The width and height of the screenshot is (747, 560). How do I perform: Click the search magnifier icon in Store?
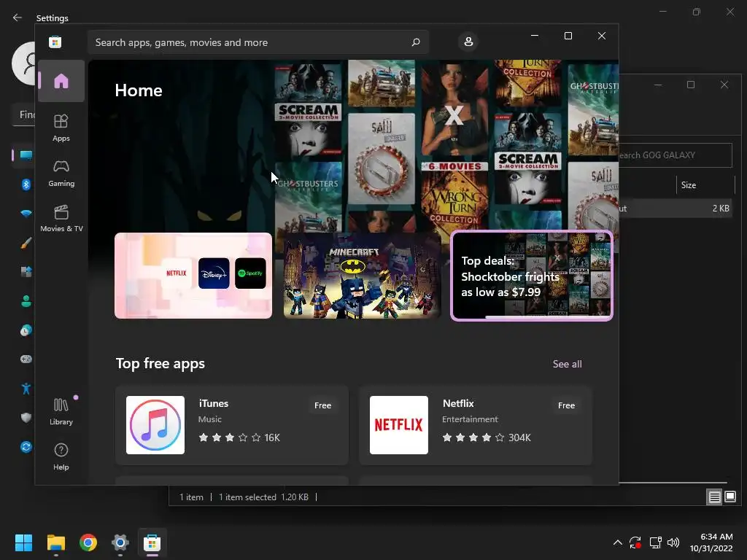[x=415, y=42]
